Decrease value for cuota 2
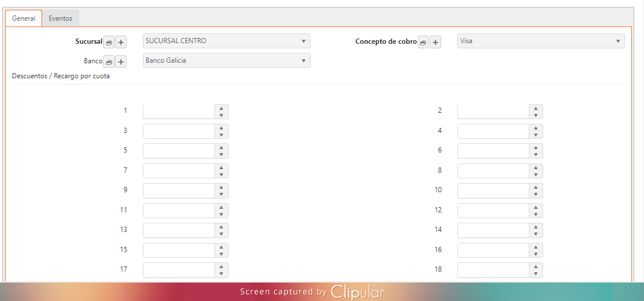This screenshot has width=644, height=301. pyautogui.click(x=536, y=115)
